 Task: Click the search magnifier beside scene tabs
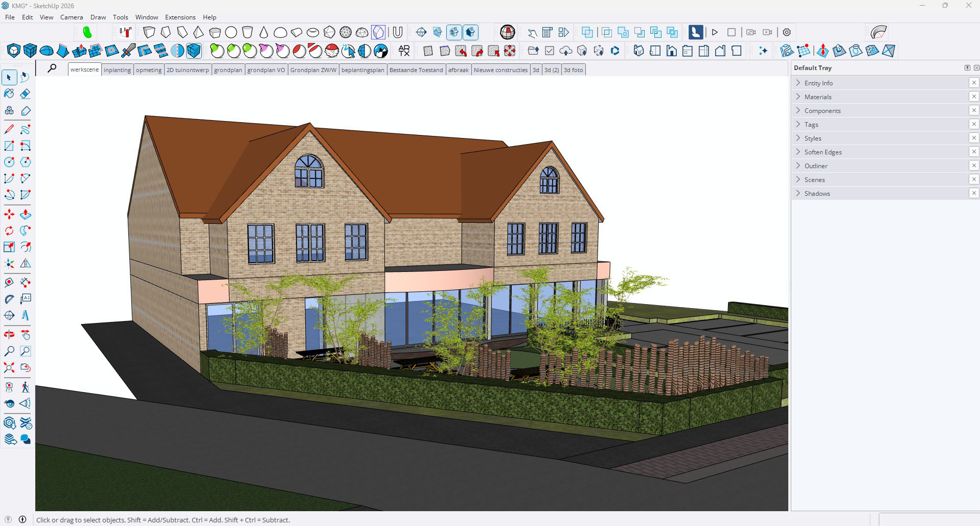pyautogui.click(x=52, y=68)
